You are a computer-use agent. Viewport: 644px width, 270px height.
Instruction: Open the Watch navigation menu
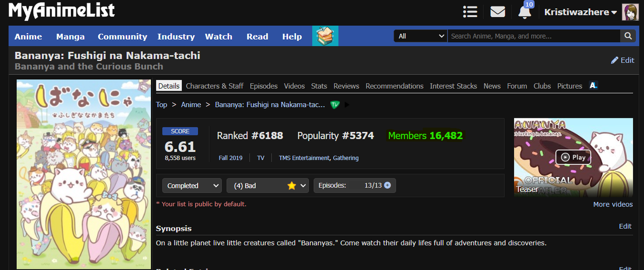pos(218,36)
